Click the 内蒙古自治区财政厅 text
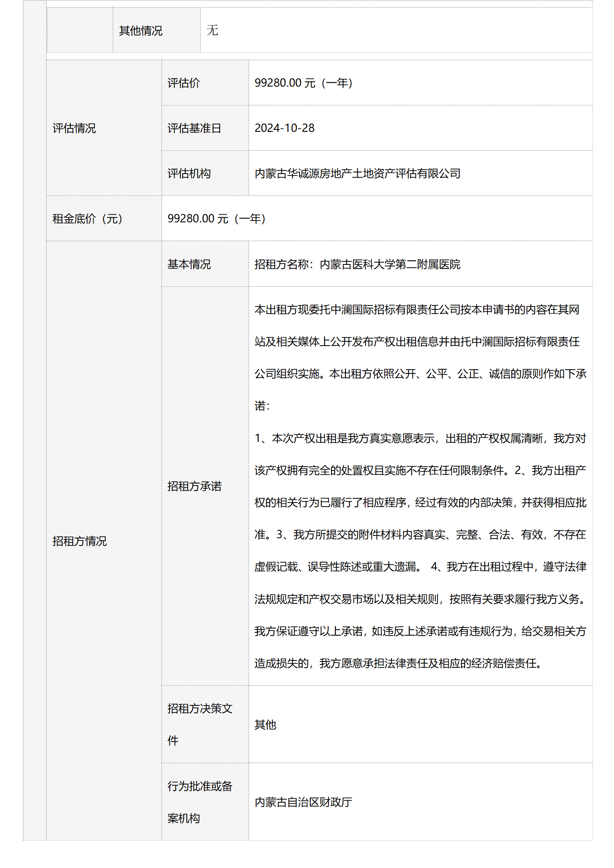The width and height of the screenshot is (614, 868). pyautogui.click(x=303, y=802)
